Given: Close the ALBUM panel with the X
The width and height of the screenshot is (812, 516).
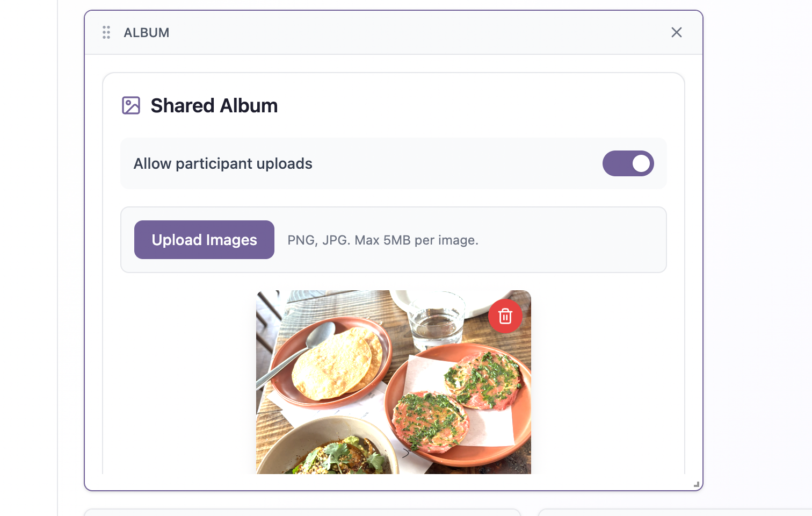Looking at the screenshot, I should (677, 32).
